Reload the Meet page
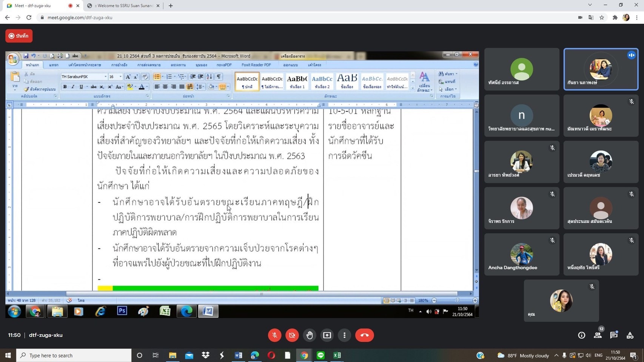 click(x=29, y=17)
